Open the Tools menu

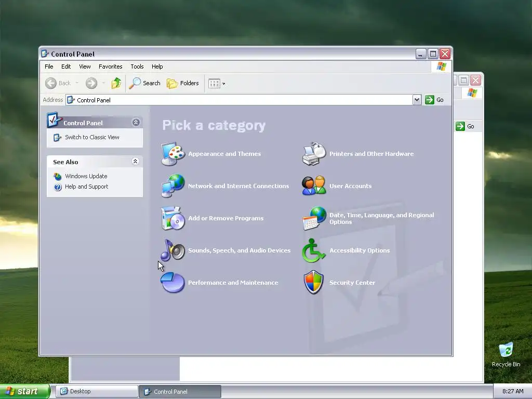(137, 66)
